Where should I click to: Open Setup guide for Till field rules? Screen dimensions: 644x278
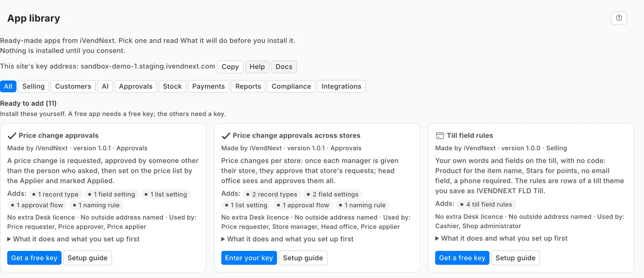tap(516, 258)
